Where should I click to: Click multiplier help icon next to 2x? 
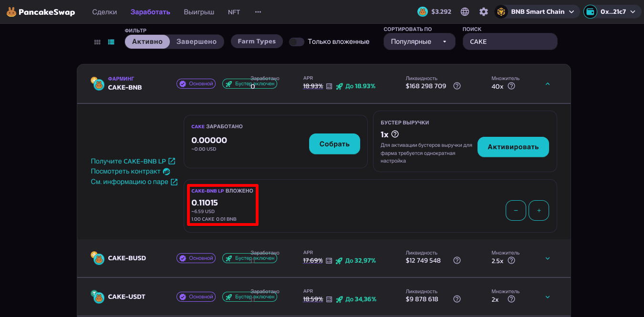pos(511,299)
